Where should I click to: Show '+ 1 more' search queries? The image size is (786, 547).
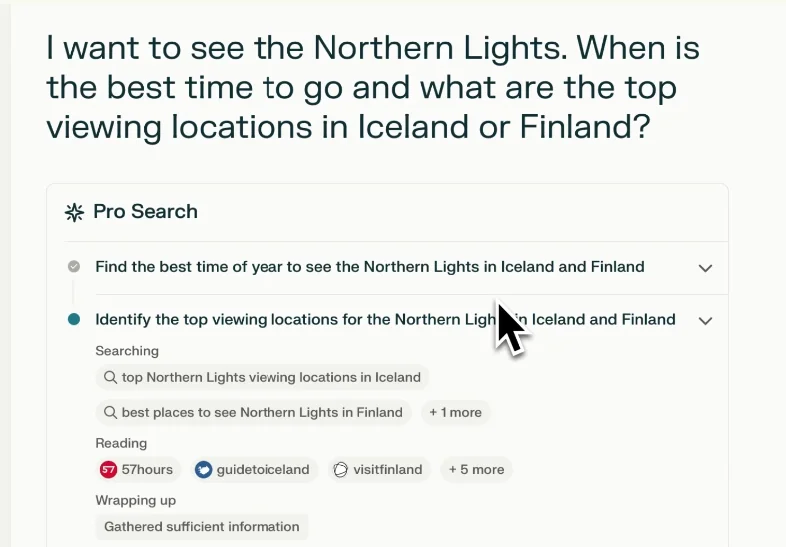(x=456, y=412)
